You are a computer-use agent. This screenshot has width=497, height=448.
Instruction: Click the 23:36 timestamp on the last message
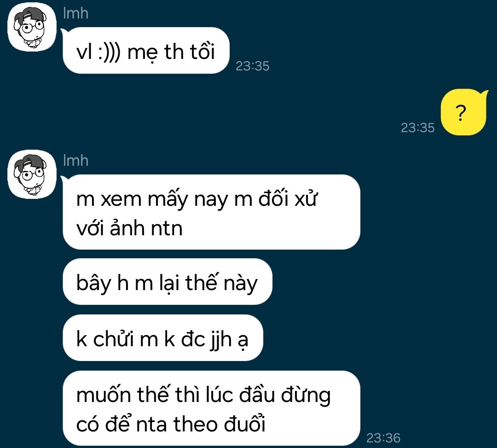click(383, 438)
